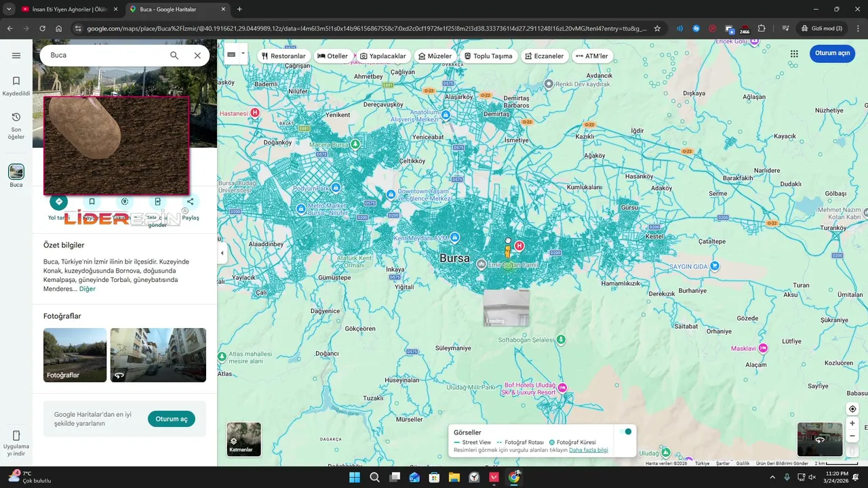Screen dimensions: 868x488
Task: Open Son öğeler recent items in sidebar
Action: (x=16, y=126)
